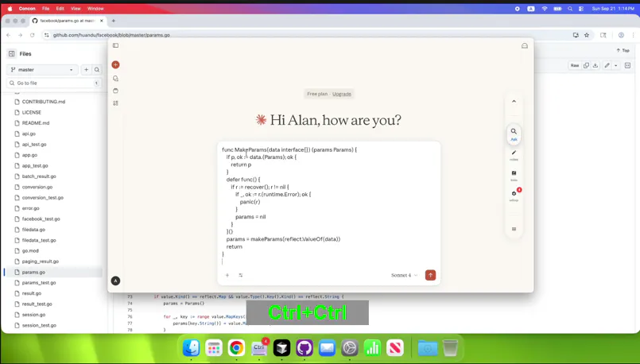The image size is (640, 364).
Task: Edit this file with the pencil icon
Action: pyautogui.click(x=607, y=65)
